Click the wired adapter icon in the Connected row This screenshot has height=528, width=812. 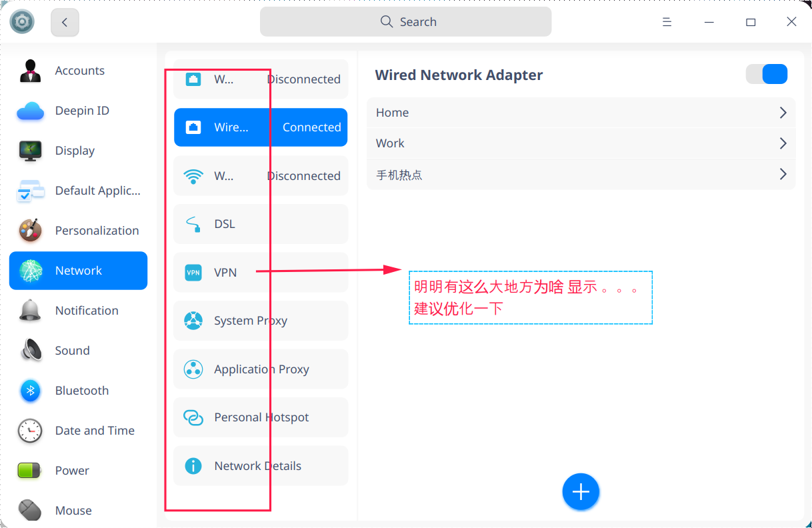[x=193, y=127]
